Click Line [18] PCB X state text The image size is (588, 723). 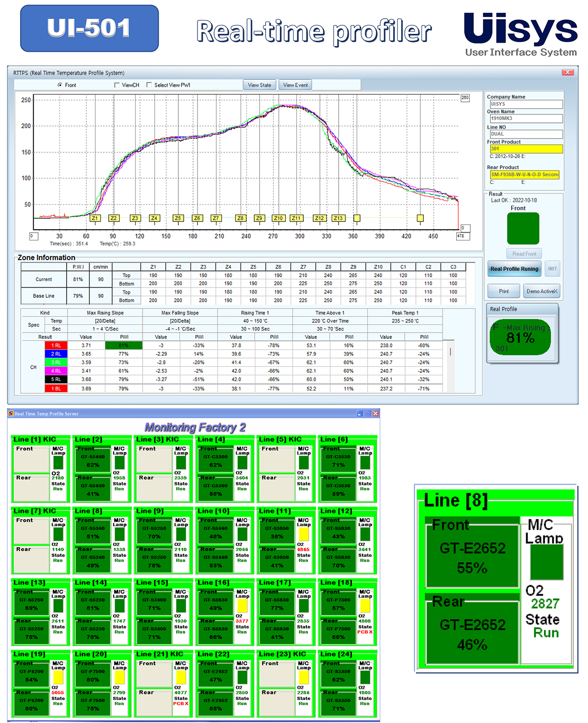[x=365, y=632]
